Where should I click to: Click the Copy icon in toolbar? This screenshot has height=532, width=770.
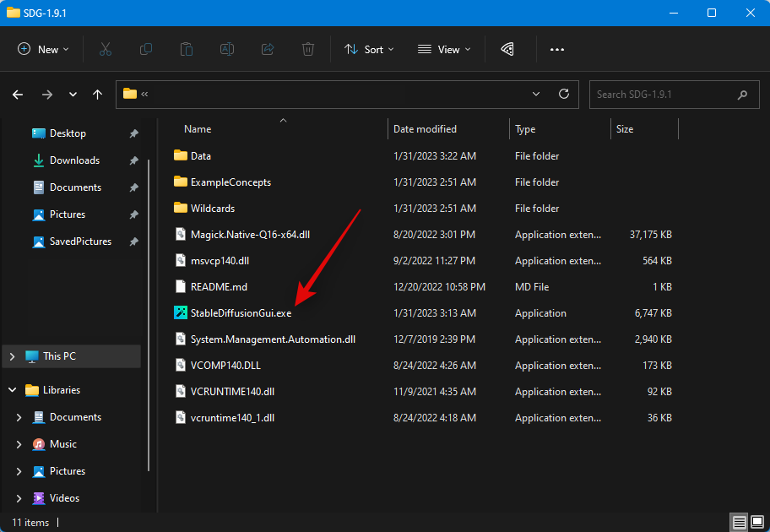click(x=146, y=49)
